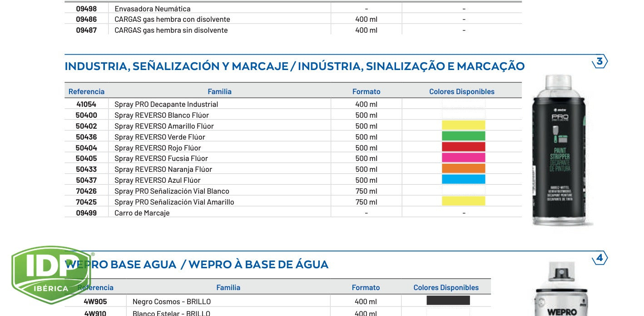Image resolution: width=644 pixels, height=316 pixels.
Task: Click Spray REVERSO Amarillo Flúor
Action: click(164, 126)
